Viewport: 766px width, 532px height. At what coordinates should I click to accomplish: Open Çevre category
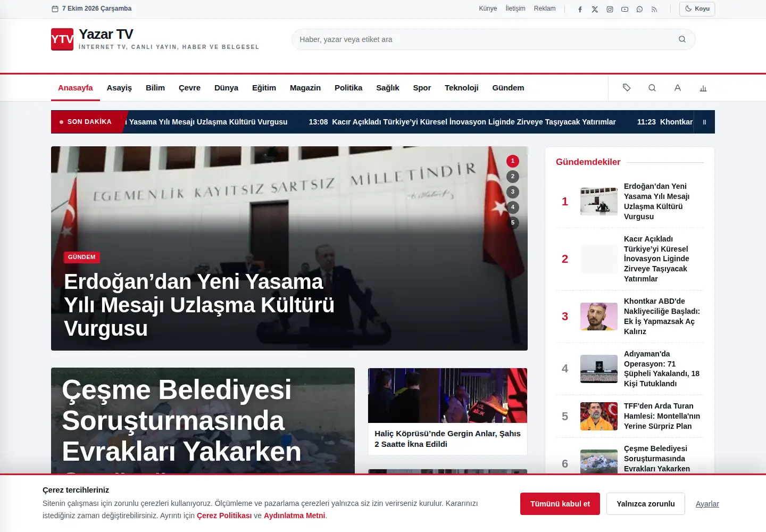189,88
